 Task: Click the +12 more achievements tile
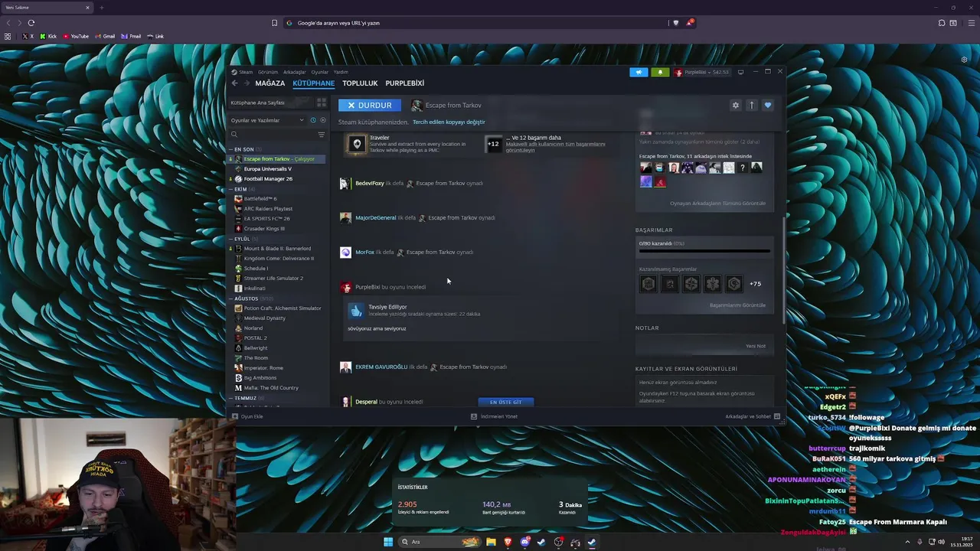point(494,144)
